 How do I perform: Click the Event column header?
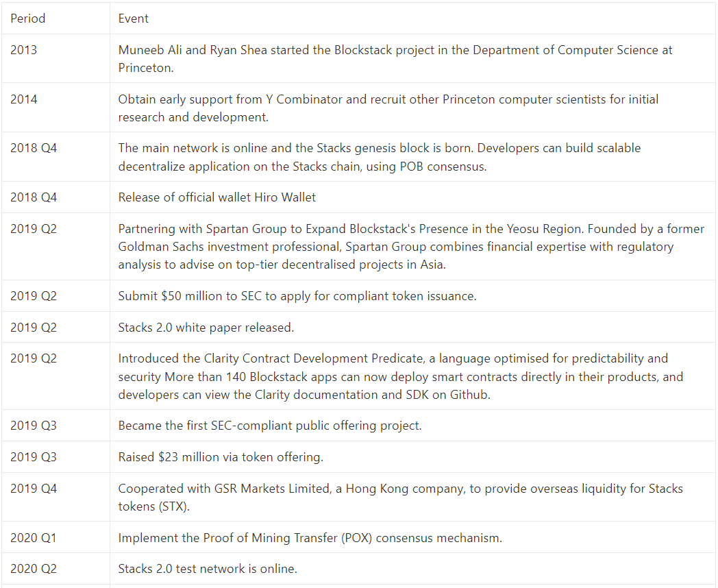[134, 19]
